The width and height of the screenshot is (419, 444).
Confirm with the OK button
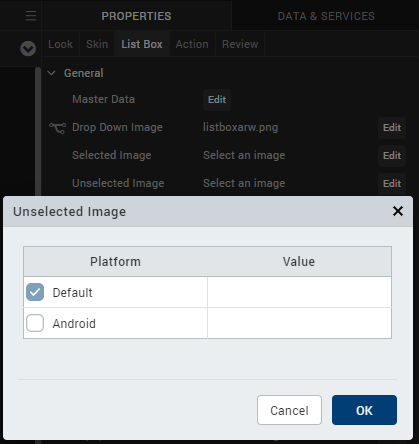pyautogui.click(x=364, y=410)
